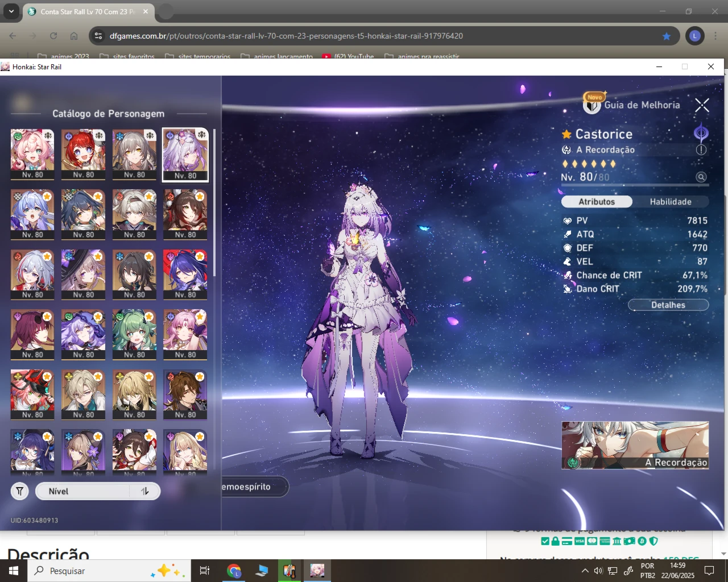
Task: Open the (62) YouTube bookmark
Action: pos(348,56)
